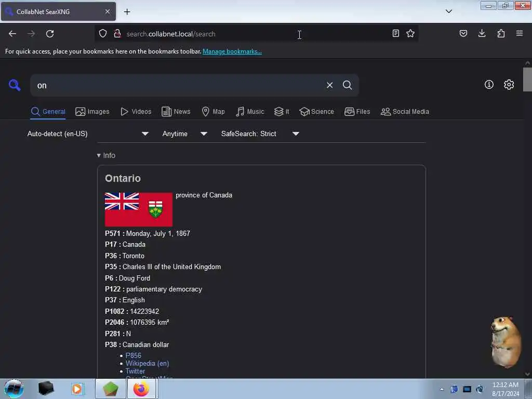Click 'Charles III of the United Kingdom'
Image resolution: width=532 pixels, height=399 pixels.
171,267
